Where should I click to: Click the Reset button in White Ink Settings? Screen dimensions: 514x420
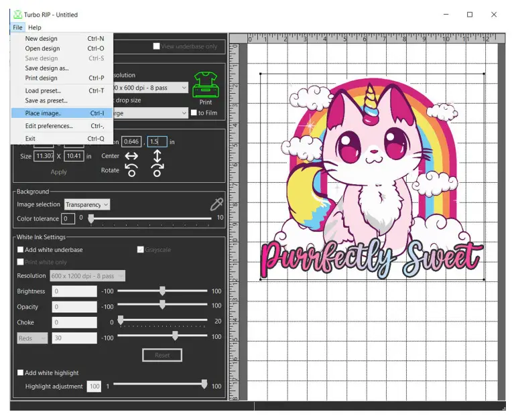[162, 355]
